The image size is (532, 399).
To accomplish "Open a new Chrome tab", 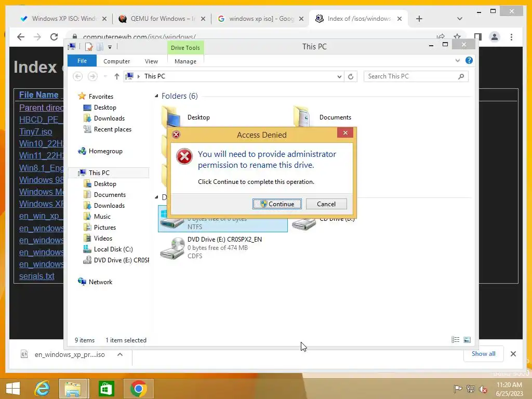I will pos(419,19).
